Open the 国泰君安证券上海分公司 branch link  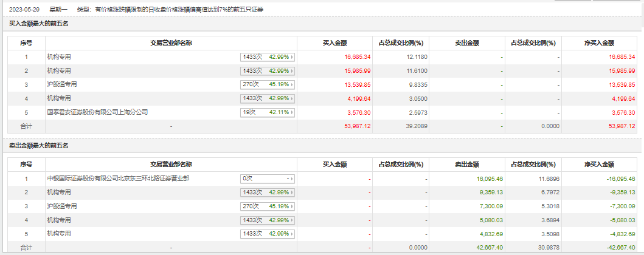pos(97,112)
